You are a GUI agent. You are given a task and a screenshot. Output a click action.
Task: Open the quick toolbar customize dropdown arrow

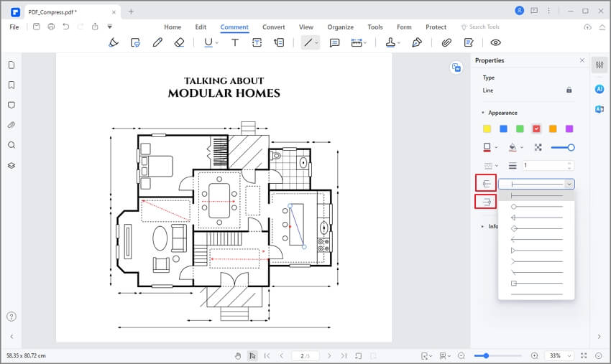coord(110,27)
